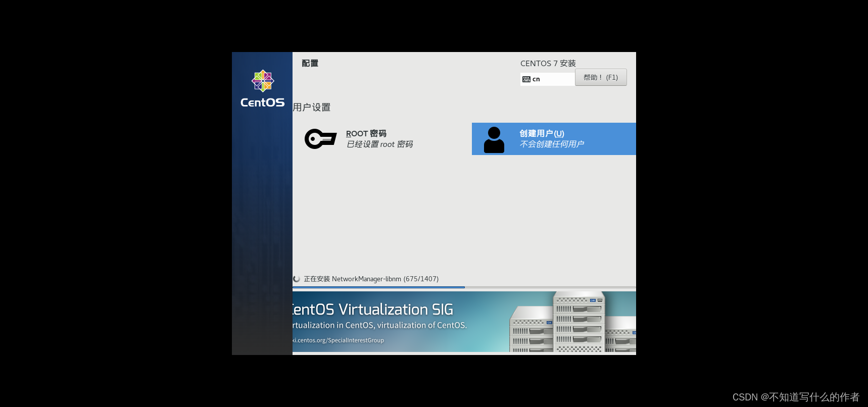868x407 pixels.
Task: Click the CENTOS 7 安装 title
Action: click(548, 63)
